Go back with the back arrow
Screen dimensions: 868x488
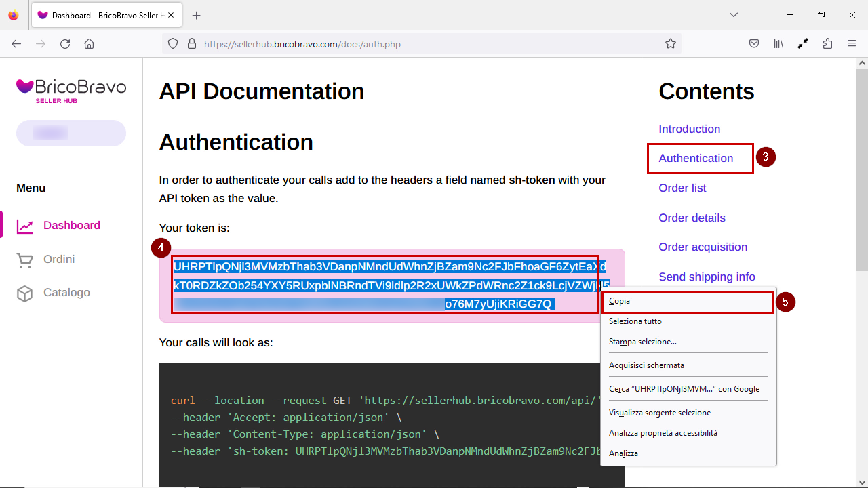tap(16, 43)
